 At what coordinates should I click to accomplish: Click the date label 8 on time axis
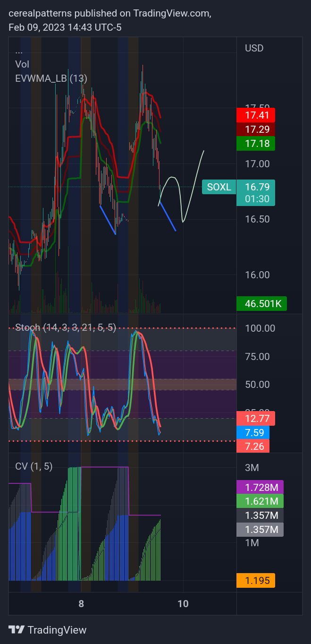click(81, 603)
